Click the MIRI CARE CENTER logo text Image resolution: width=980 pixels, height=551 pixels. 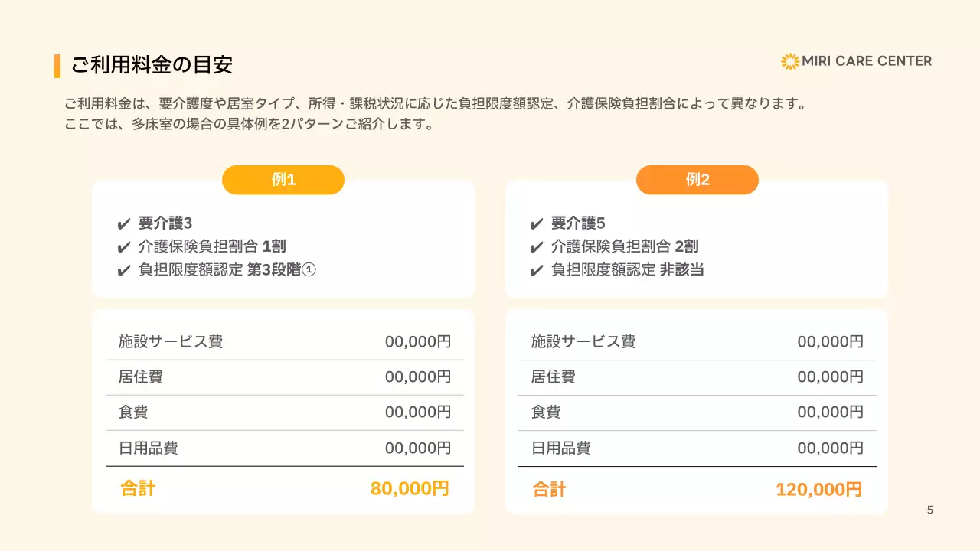pyautogui.click(x=867, y=61)
